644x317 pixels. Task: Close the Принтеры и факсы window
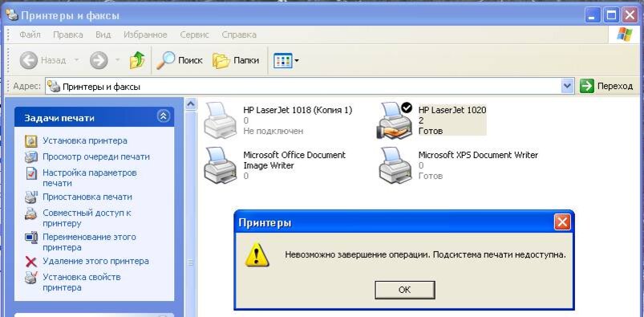coord(630,15)
